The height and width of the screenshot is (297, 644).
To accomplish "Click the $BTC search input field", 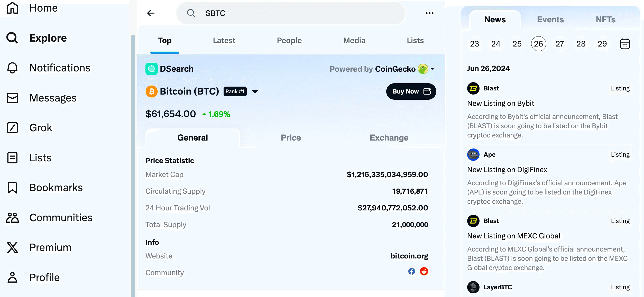I will [290, 13].
